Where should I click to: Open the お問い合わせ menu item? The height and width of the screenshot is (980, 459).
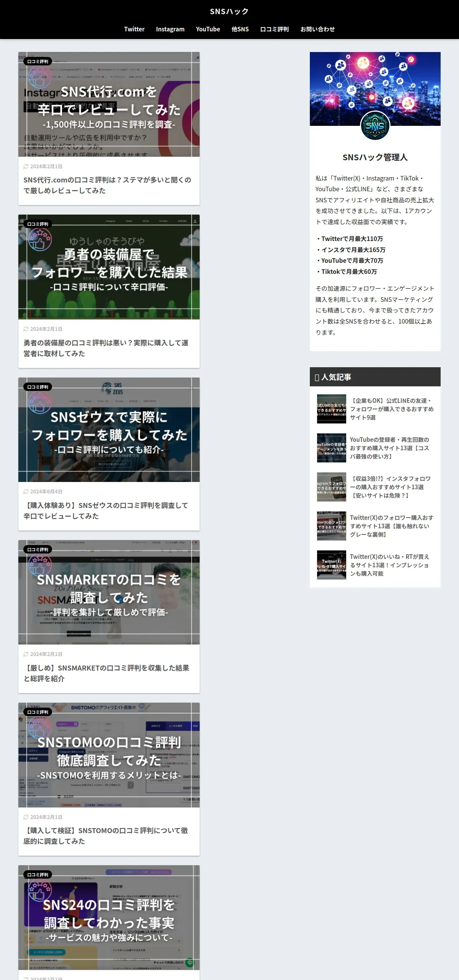(317, 29)
